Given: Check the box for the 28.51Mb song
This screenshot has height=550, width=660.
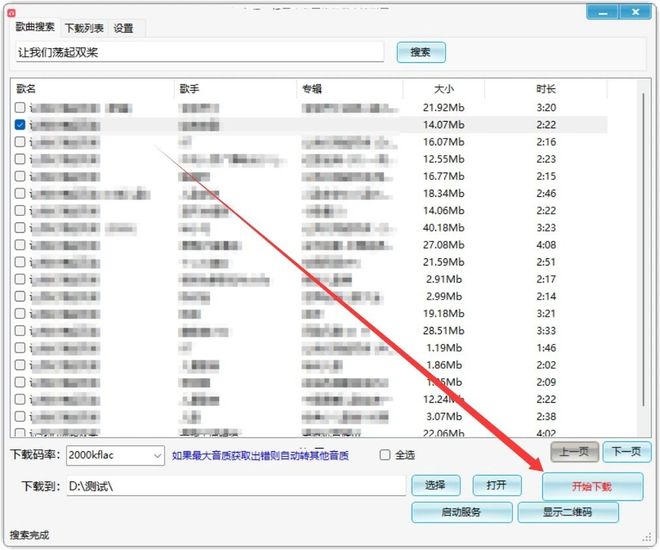Looking at the screenshot, I should click(20, 330).
